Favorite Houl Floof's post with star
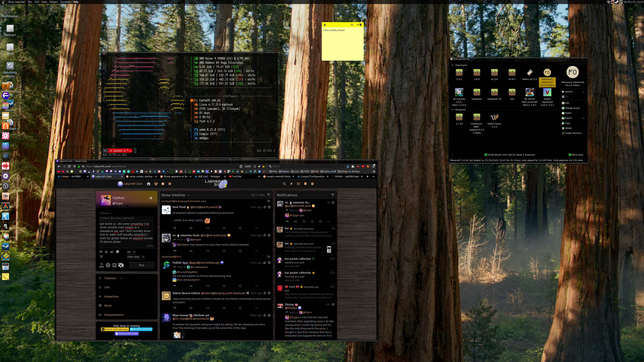The height and width of the screenshot is (362, 644). pyautogui.click(x=224, y=228)
